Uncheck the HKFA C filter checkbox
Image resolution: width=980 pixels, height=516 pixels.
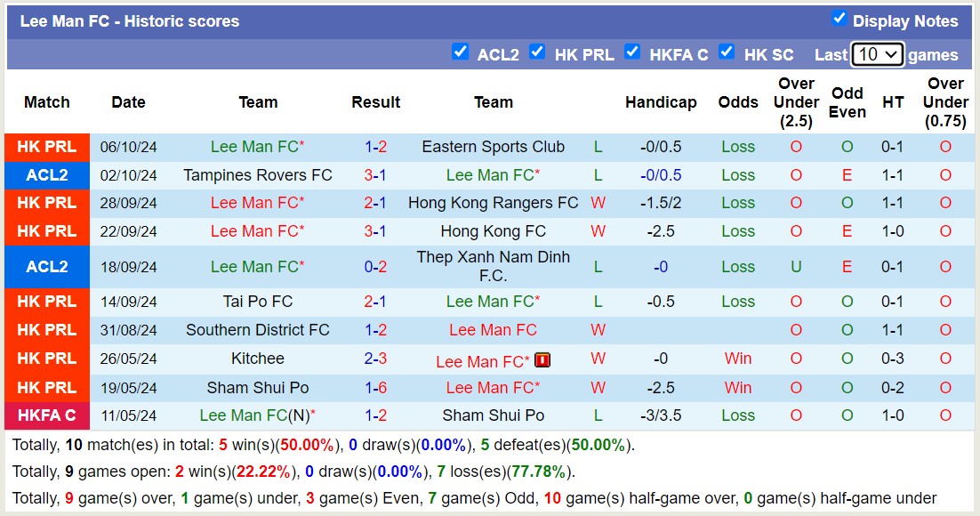tap(633, 52)
